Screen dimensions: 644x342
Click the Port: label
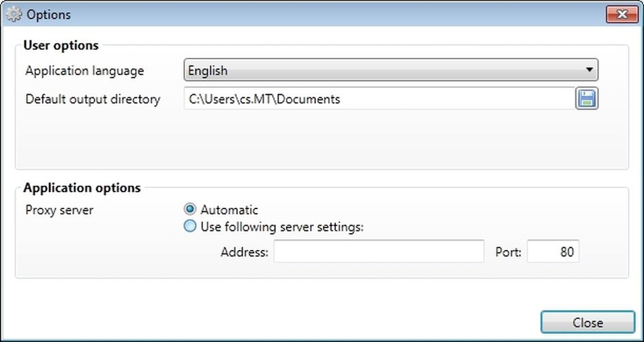pos(508,253)
